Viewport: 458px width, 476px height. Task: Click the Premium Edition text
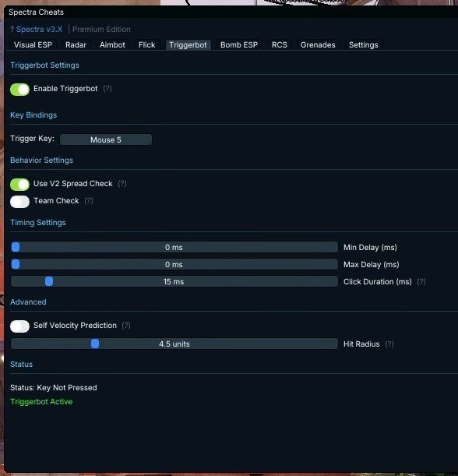click(x=101, y=30)
